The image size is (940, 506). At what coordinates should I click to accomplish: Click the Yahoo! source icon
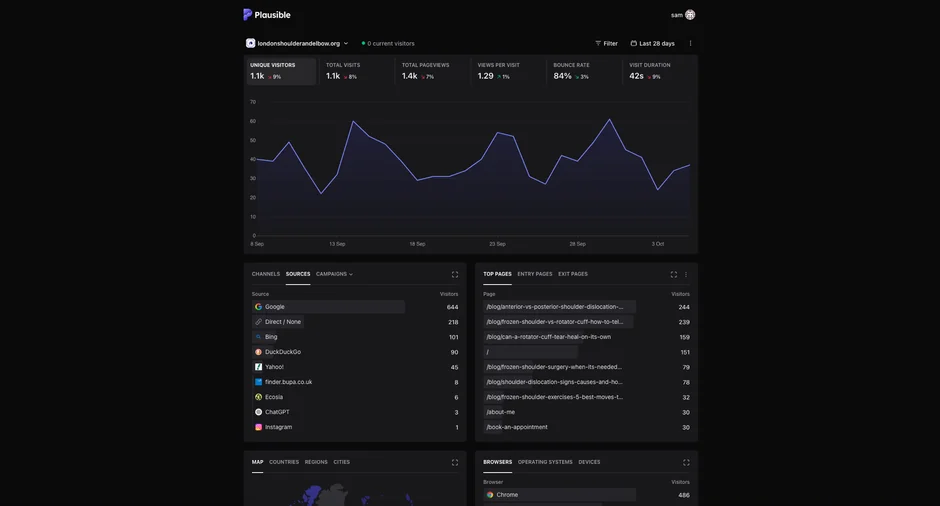(258, 367)
